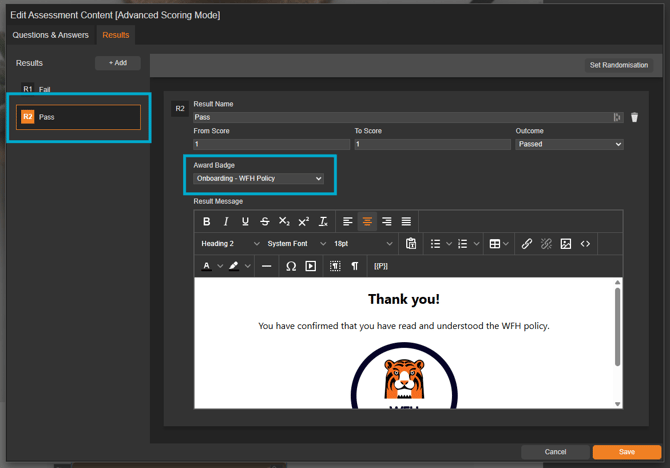Image resolution: width=670 pixels, height=468 pixels.
Task: Toggle bold formatting in the editor
Action: tap(207, 221)
